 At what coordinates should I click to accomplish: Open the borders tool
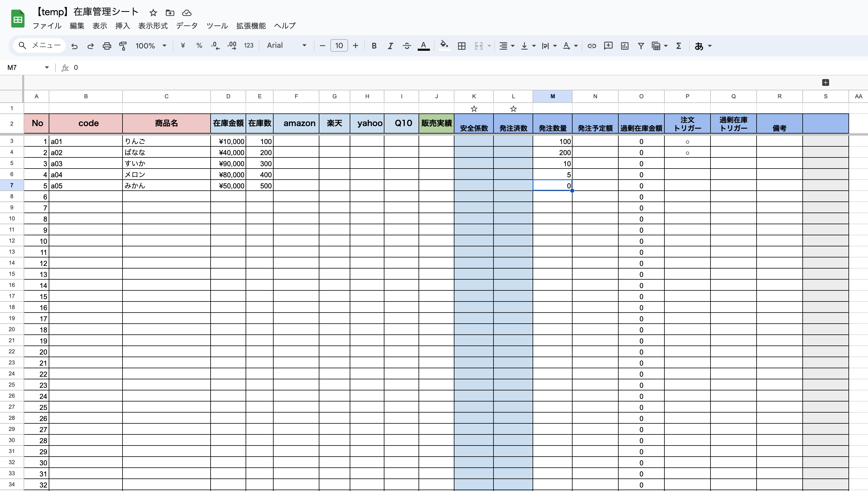461,46
